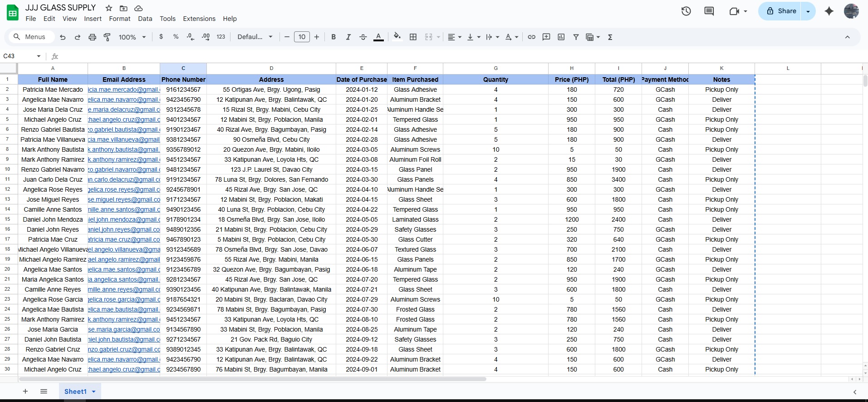Click the font size field
The height and width of the screenshot is (402, 868).
[302, 37]
